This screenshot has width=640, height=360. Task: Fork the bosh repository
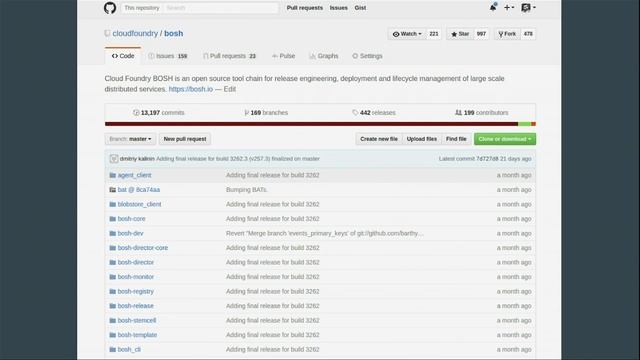(x=507, y=34)
